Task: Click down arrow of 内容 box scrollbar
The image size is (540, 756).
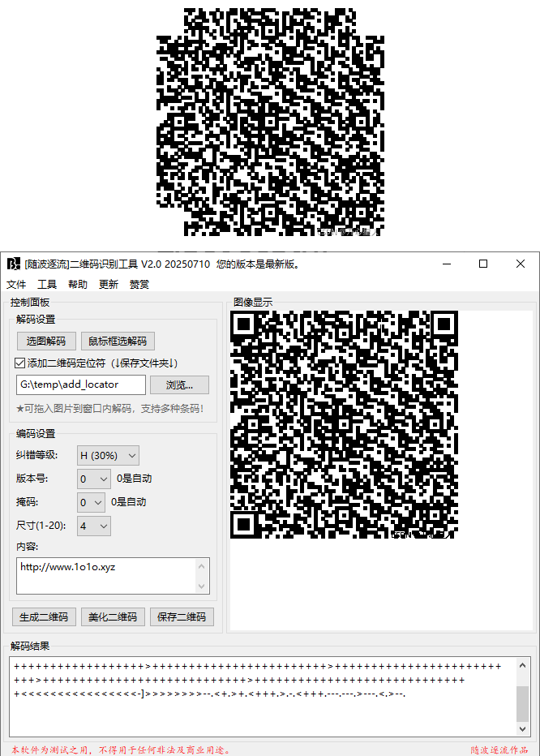Action: click(202, 586)
